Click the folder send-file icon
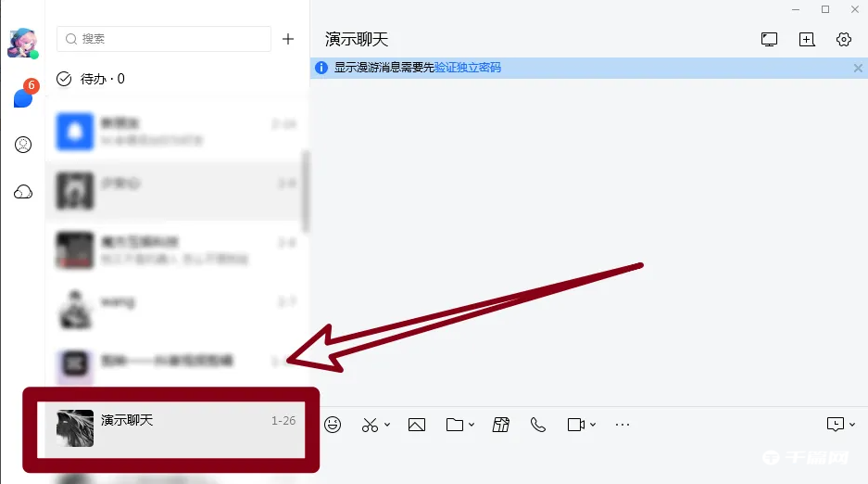 455,425
